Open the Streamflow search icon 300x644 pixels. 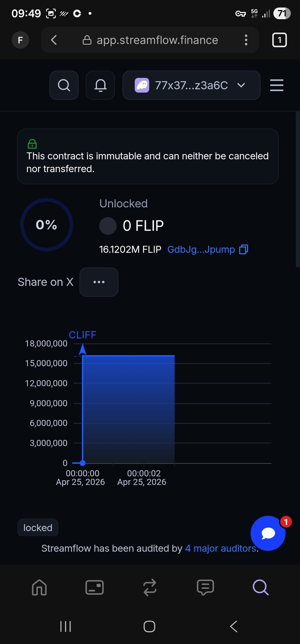[64, 85]
